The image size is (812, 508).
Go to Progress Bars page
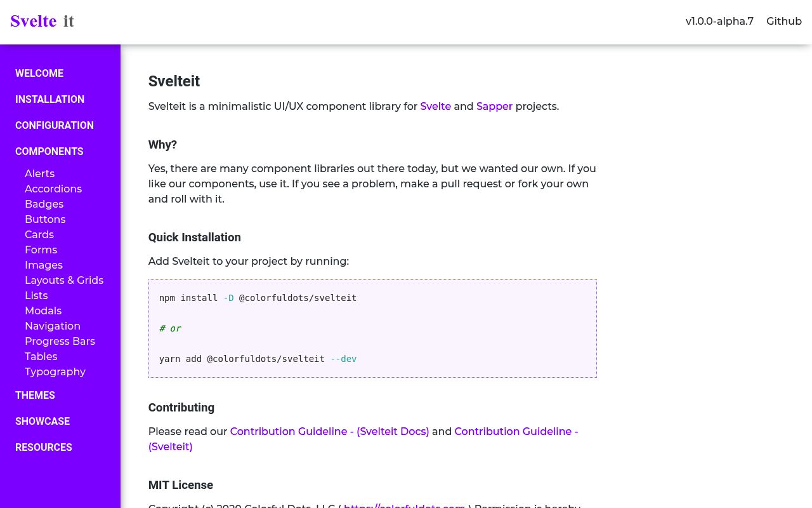[60, 341]
